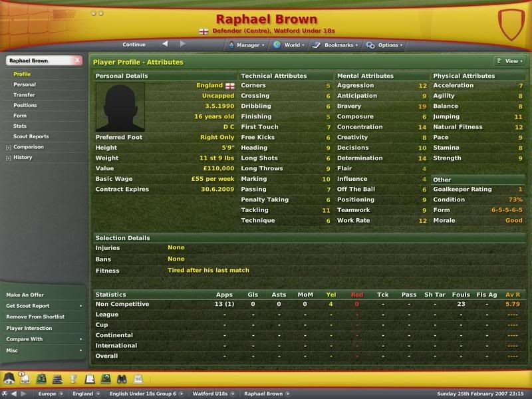Open the England breadcrumb dropdown arrow
The width and height of the screenshot is (532, 399).
pos(98,394)
